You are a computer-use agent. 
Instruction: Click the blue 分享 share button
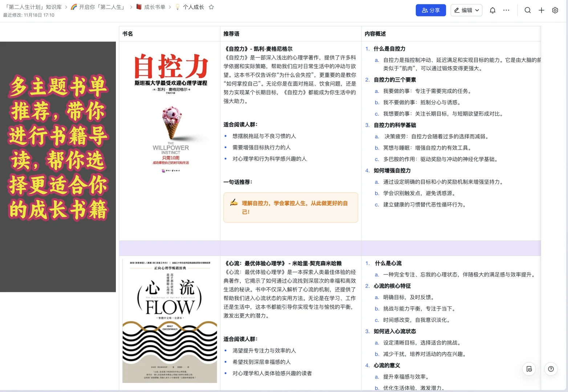tap(430, 10)
